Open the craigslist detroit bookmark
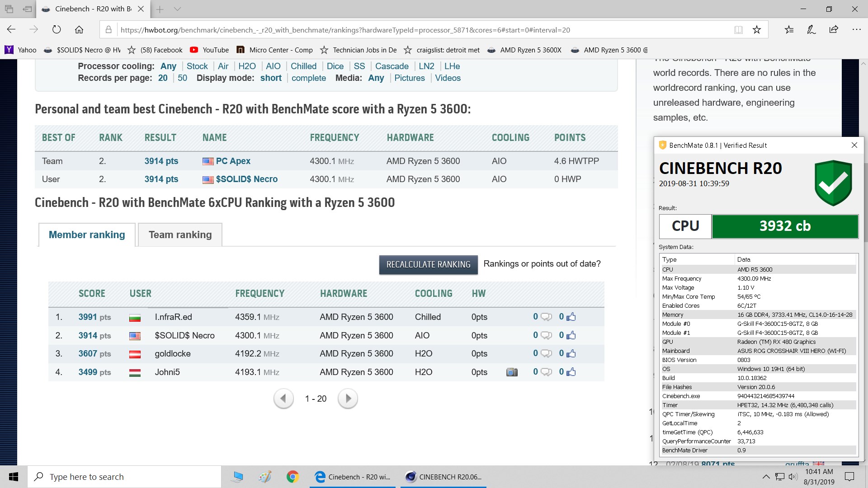This screenshot has height=488, width=868. click(442, 50)
